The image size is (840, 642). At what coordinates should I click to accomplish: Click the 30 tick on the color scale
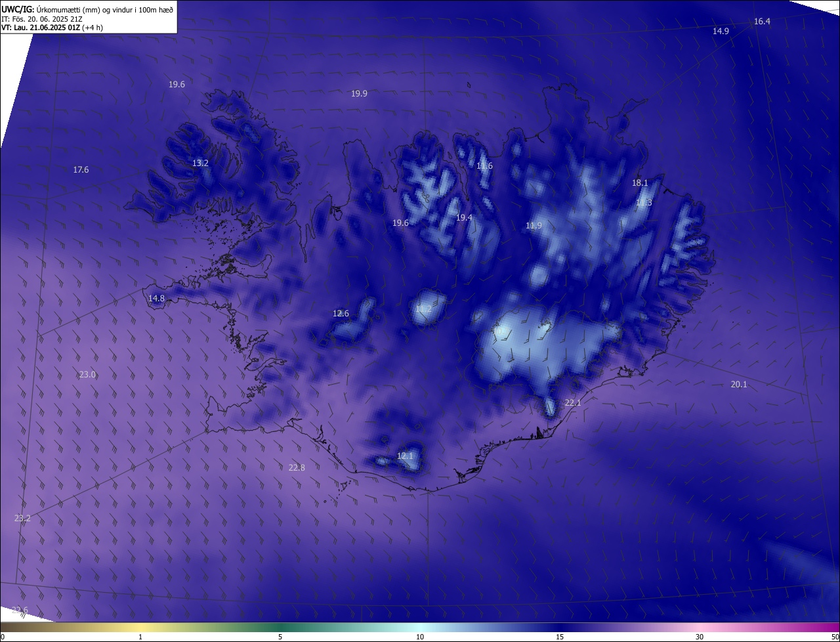700,637
